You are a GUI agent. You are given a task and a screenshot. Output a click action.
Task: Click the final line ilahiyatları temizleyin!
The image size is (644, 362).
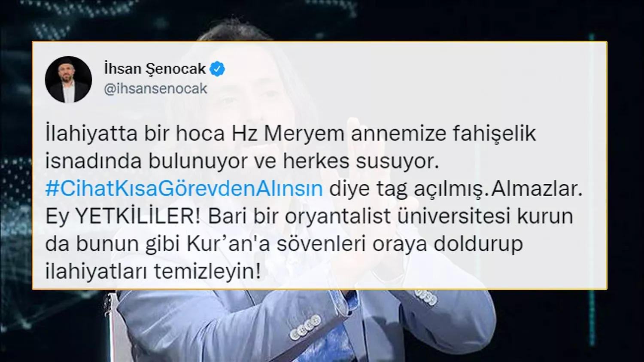click(153, 271)
